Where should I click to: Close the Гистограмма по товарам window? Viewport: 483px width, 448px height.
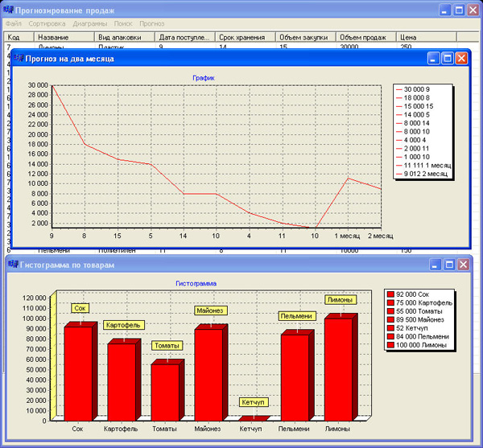point(463,265)
